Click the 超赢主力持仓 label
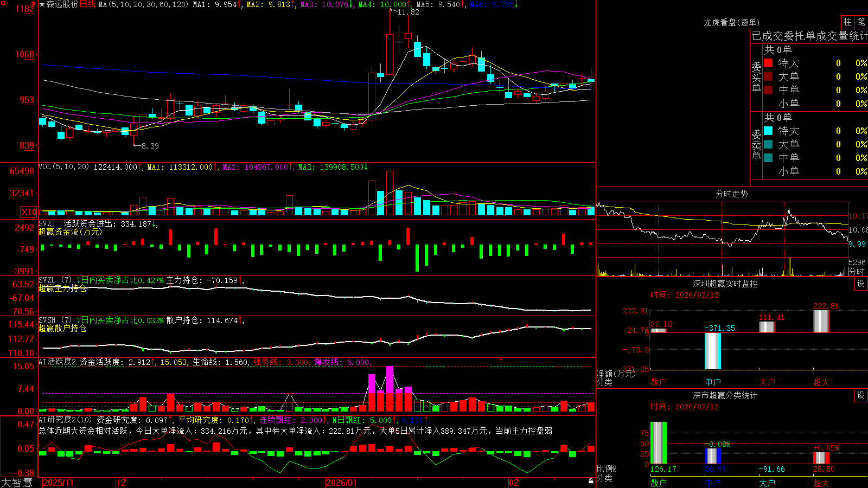 click(x=62, y=288)
